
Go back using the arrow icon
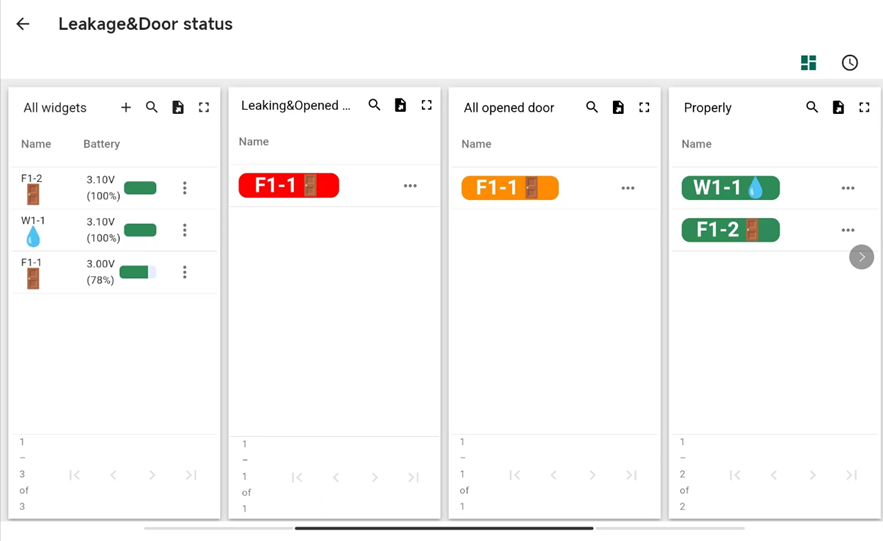(23, 24)
